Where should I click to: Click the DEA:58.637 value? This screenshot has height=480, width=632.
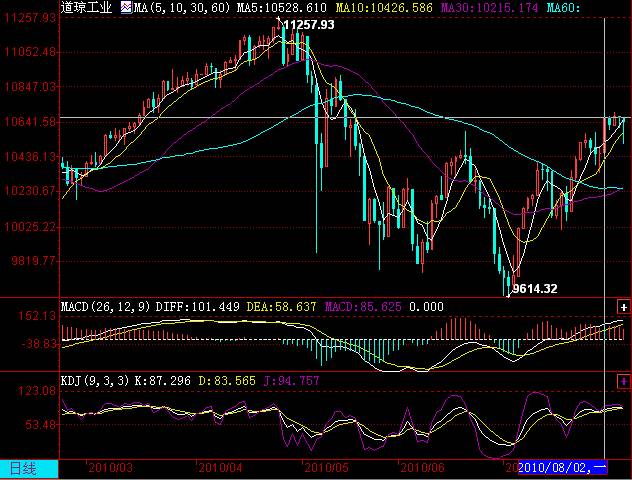281,307
